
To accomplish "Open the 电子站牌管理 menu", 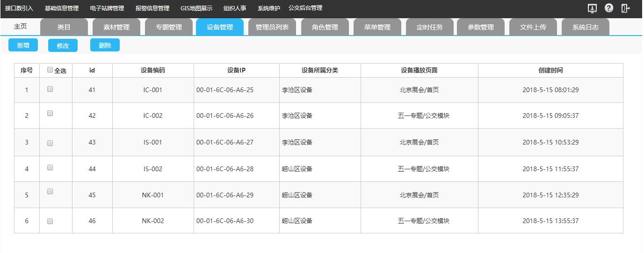I will pyautogui.click(x=107, y=8).
